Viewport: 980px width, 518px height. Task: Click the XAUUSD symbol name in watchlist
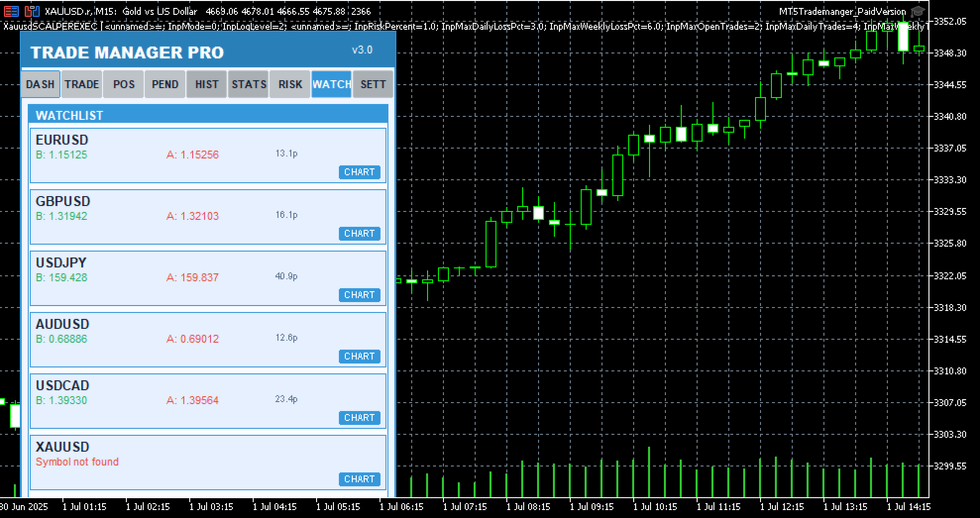62,447
